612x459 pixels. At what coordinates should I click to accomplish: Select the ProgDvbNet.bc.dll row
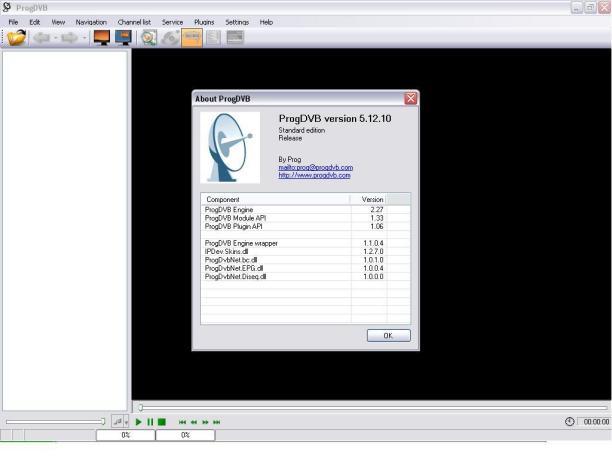pos(305,260)
